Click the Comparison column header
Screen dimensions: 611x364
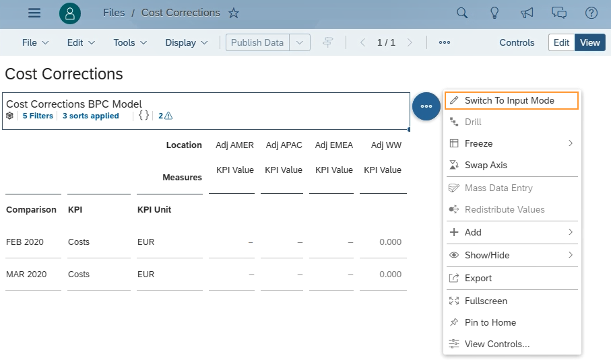pyautogui.click(x=31, y=209)
